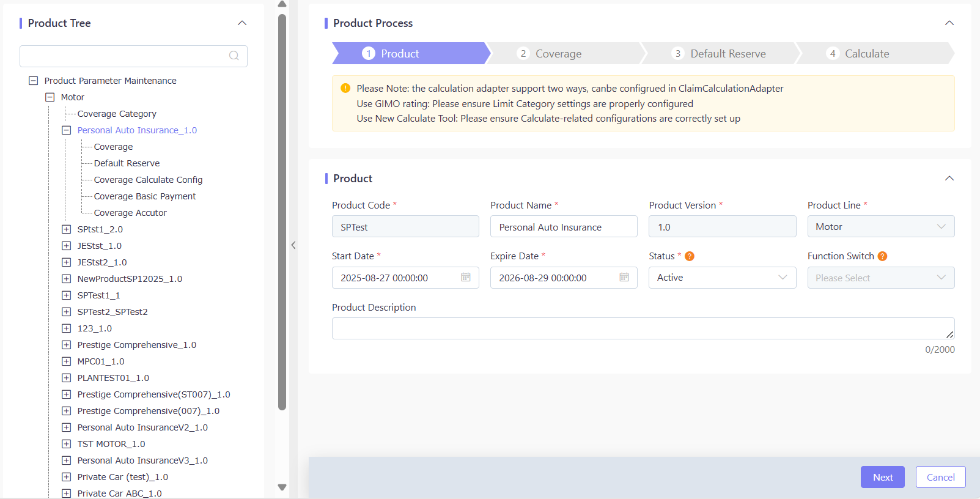This screenshot has width=980, height=499.
Task: Select Coverage Accutor tree item
Action: pos(130,213)
